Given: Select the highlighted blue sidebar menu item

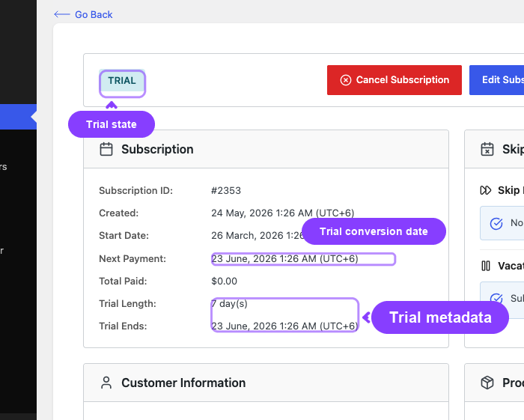Looking at the screenshot, I should pyautogui.click(x=18, y=117).
